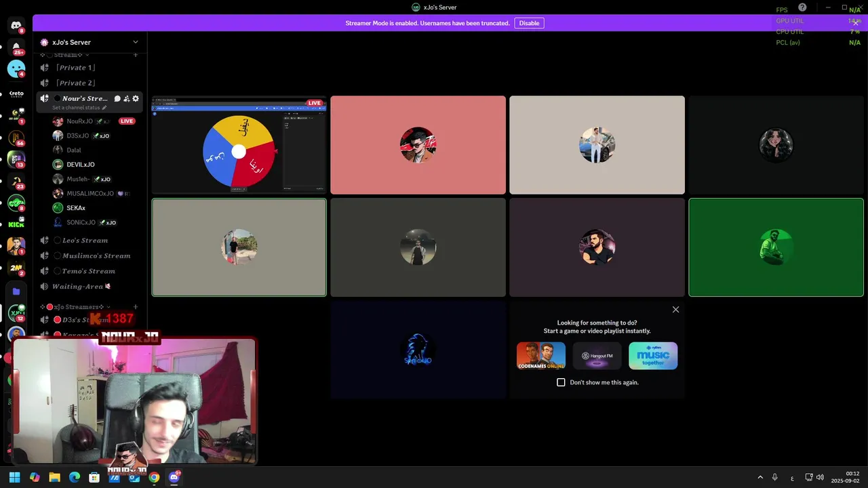Image resolution: width=868 pixels, height=488 pixels.
Task: Edit the channel status pencil icon
Action: [x=104, y=108]
